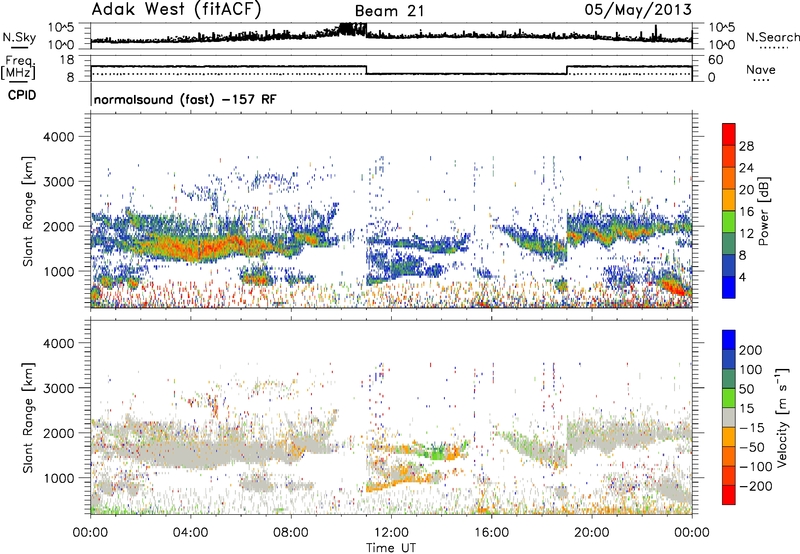Click the "60" Nave axis tick
This screenshot has width=800, height=554.
(715, 60)
